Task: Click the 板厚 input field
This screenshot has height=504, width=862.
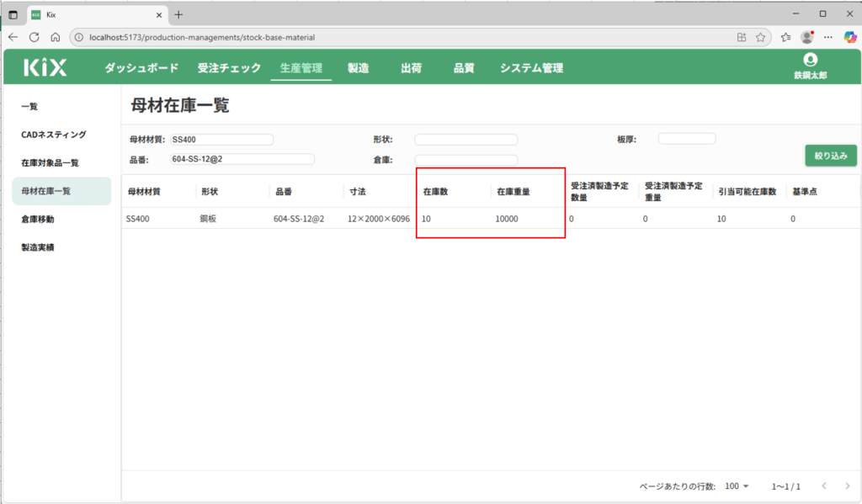Action: 686,139
